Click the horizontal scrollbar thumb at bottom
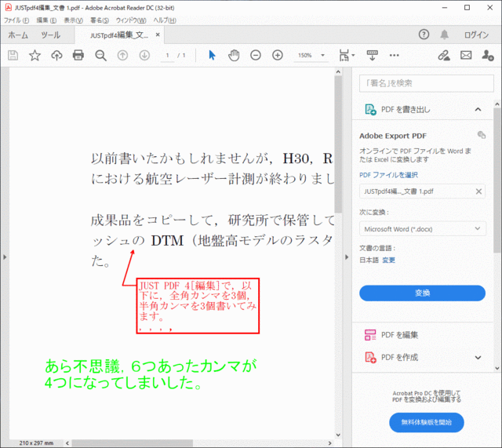This screenshot has height=448, width=502. point(133,443)
